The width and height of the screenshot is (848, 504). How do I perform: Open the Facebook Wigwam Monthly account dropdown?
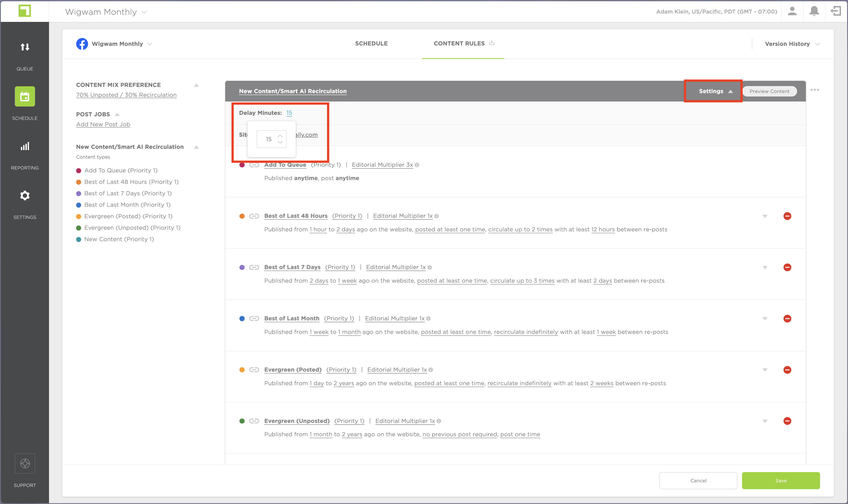[150, 44]
